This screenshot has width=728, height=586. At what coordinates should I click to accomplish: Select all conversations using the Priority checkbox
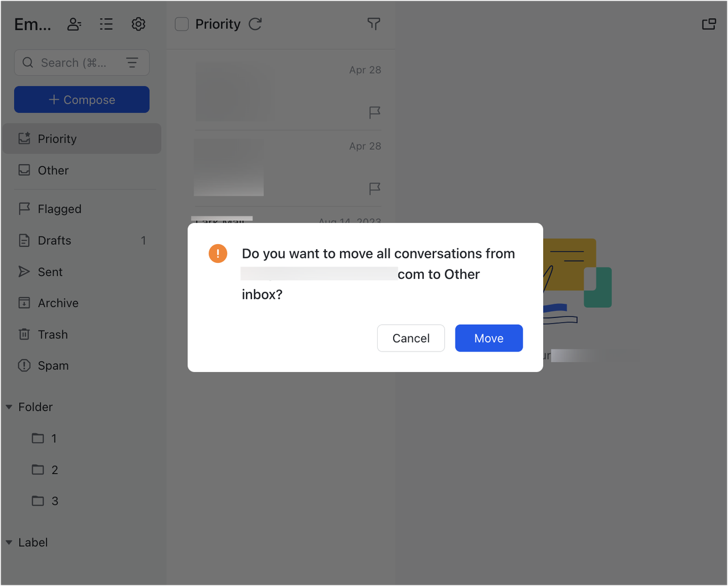(181, 24)
